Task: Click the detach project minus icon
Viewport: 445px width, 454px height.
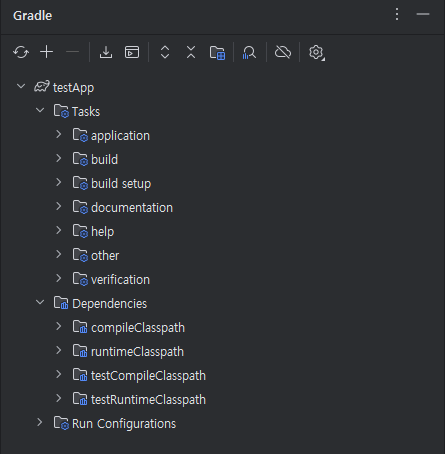Action: [x=72, y=52]
